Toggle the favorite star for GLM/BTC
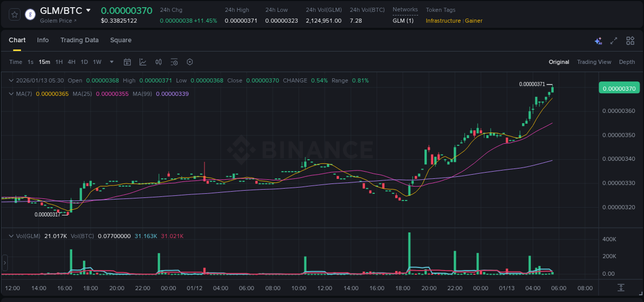 click(14, 14)
